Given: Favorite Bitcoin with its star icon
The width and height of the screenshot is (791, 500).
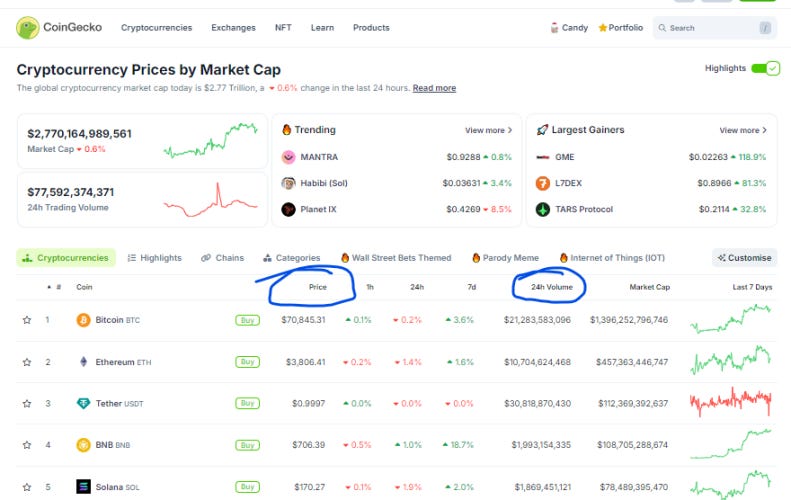Looking at the screenshot, I should click(27, 320).
